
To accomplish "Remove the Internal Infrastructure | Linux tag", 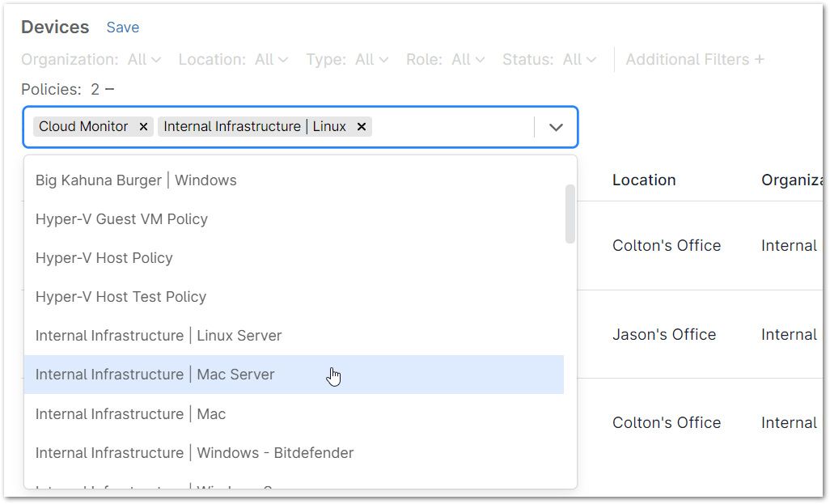I will coord(361,126).
